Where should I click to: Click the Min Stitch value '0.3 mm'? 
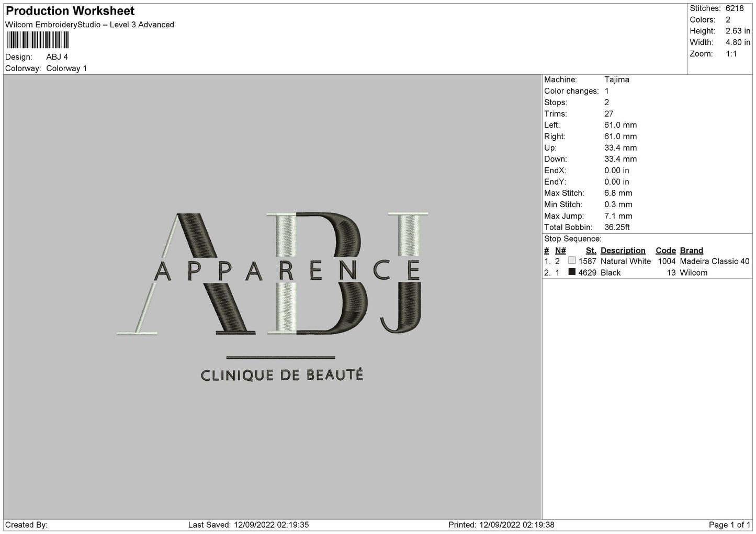pos(618,204)
